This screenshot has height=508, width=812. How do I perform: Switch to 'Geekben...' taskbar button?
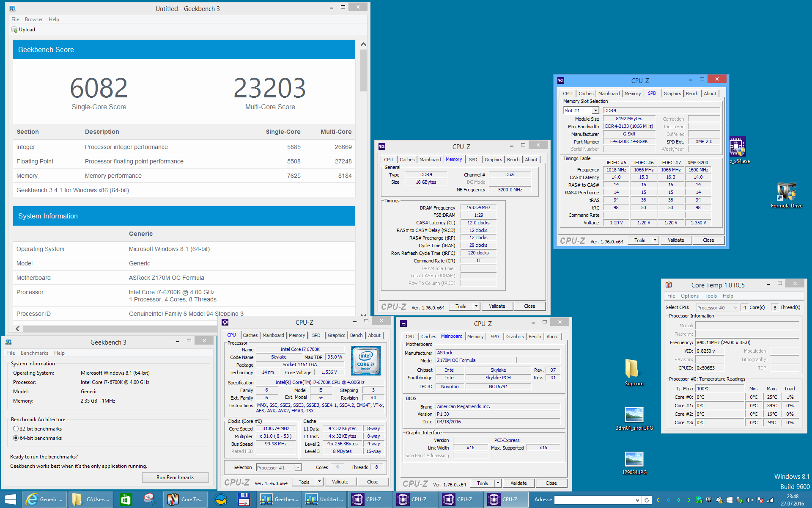(280, 500)
